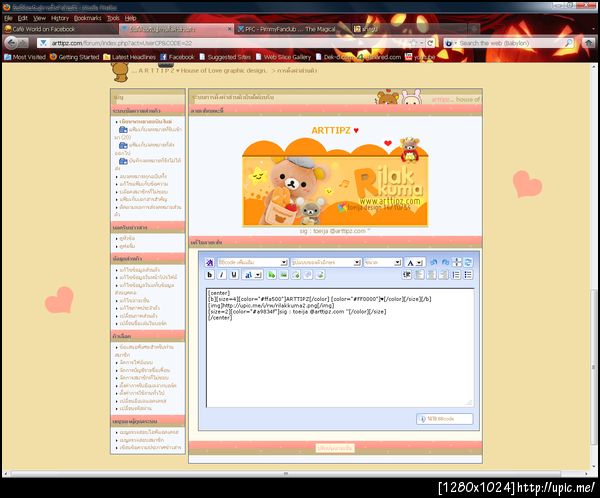Open the Bookmarks menu
600x498 pixels.
[x=88, y=18]
